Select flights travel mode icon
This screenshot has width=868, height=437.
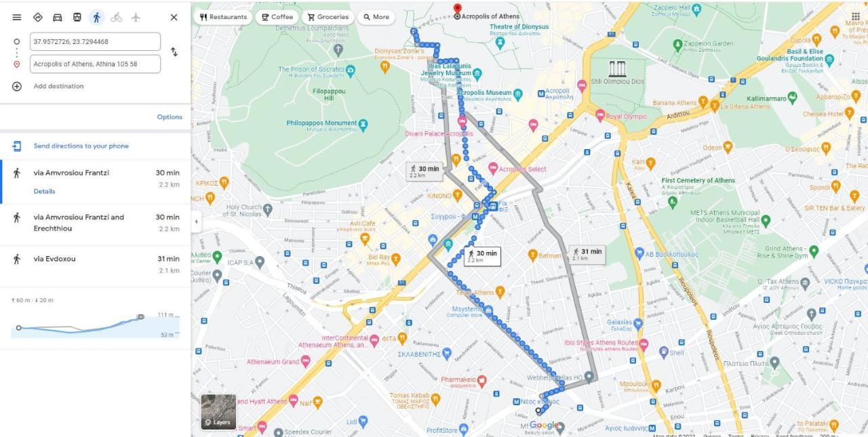136,18
